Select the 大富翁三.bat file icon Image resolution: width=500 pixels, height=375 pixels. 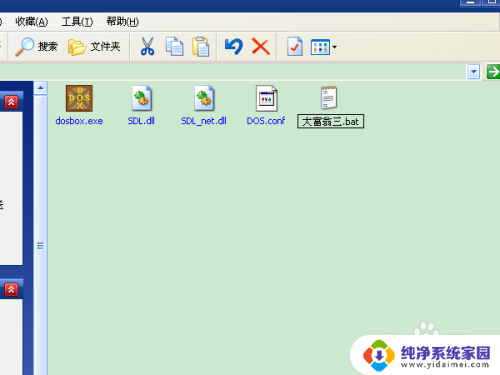coord(329,98)
